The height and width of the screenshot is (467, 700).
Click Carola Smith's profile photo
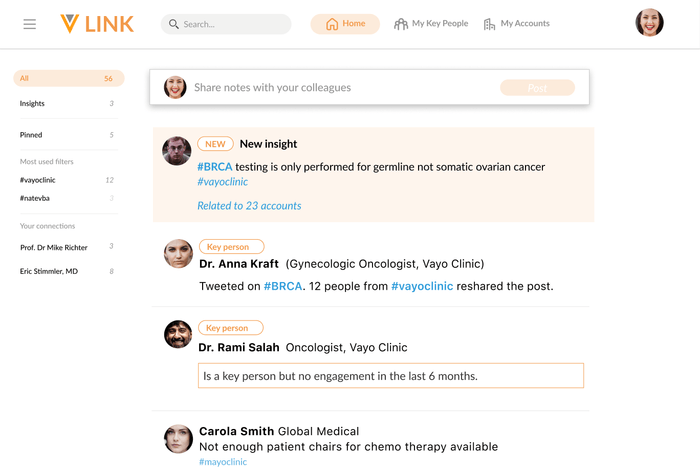[x=178, y=438]
